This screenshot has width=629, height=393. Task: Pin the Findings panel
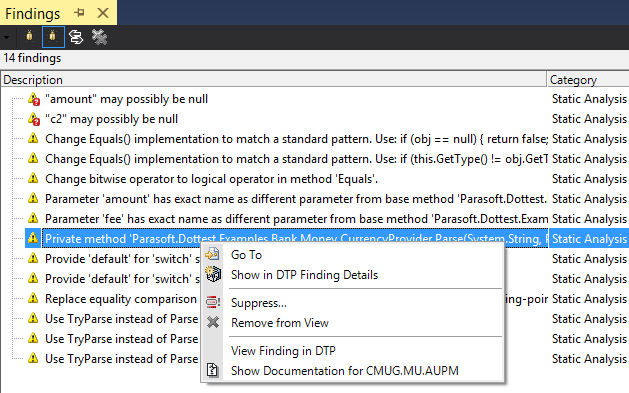click(79, 13)
